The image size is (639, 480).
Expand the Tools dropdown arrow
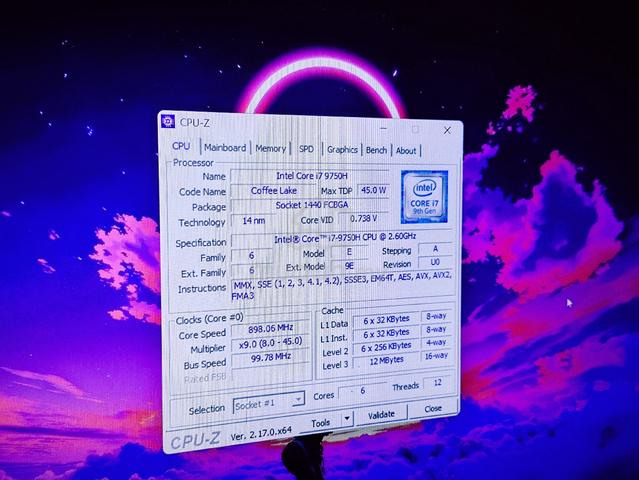point(347,418)
